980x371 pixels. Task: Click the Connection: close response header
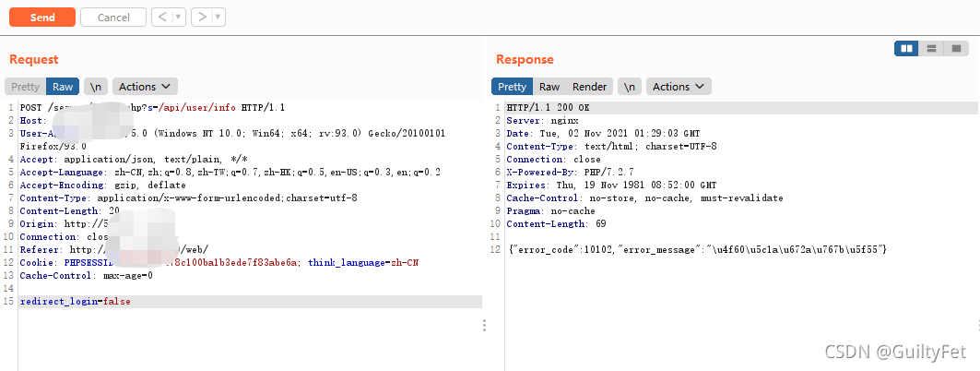[553, 159]
